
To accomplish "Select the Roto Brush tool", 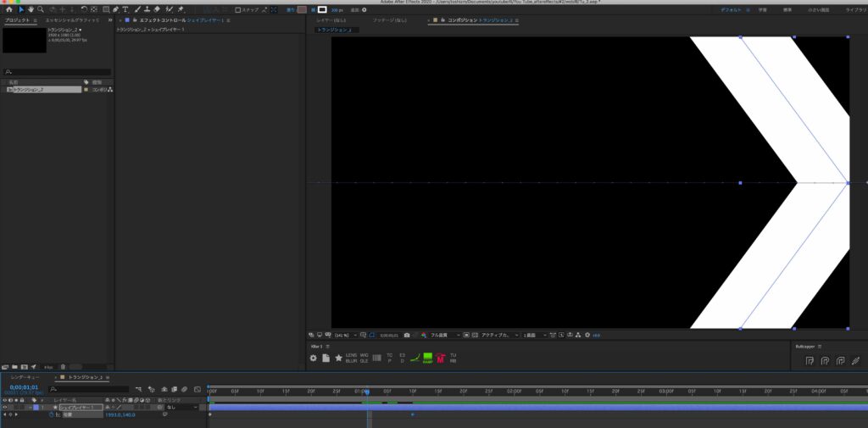I will tap(169, 9).
